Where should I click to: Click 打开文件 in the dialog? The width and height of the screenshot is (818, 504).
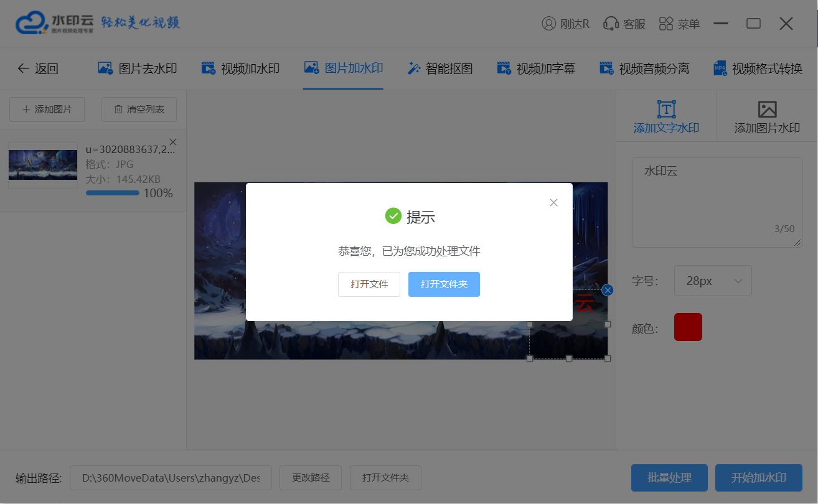369,284
